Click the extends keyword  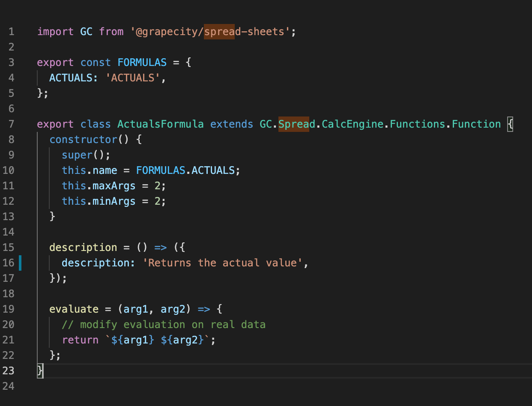click(232, 124)
